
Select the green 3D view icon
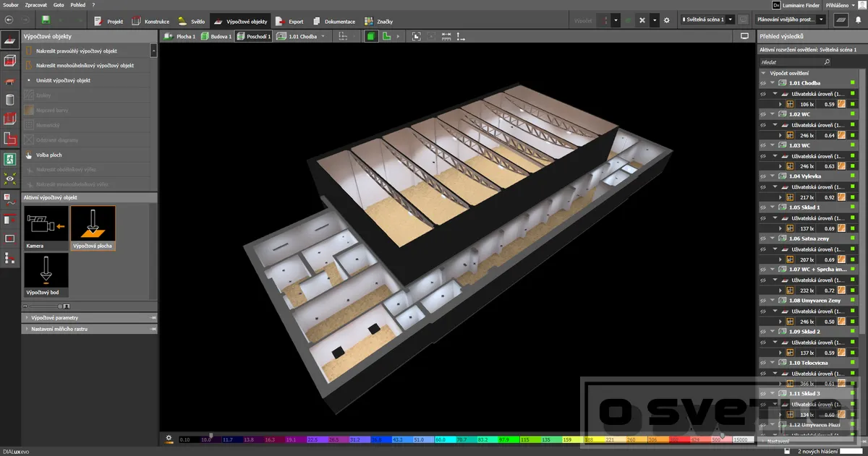point(371,35)
